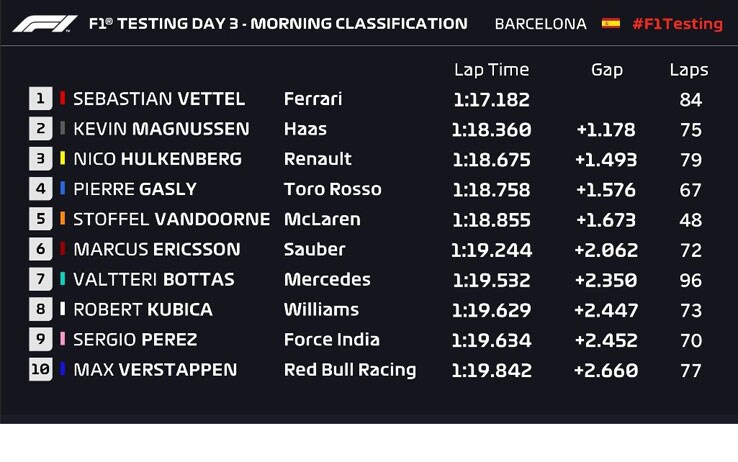Viewport: 738px width, 462px height.
Task: Click Bottas' lap count 96
Action: tap(690, 280)
